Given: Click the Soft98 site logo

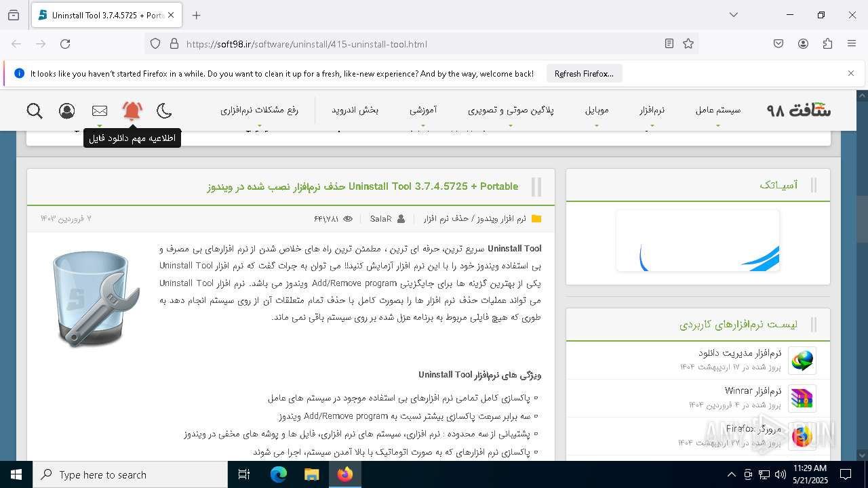Looking at the screenshot, I should pos(799,110).
